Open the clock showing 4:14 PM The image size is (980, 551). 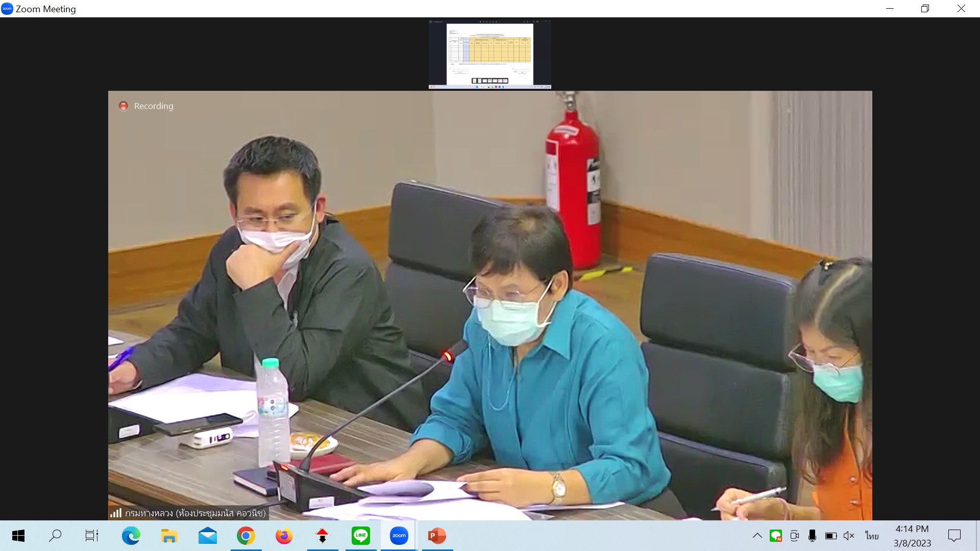(x=912, y=536)
